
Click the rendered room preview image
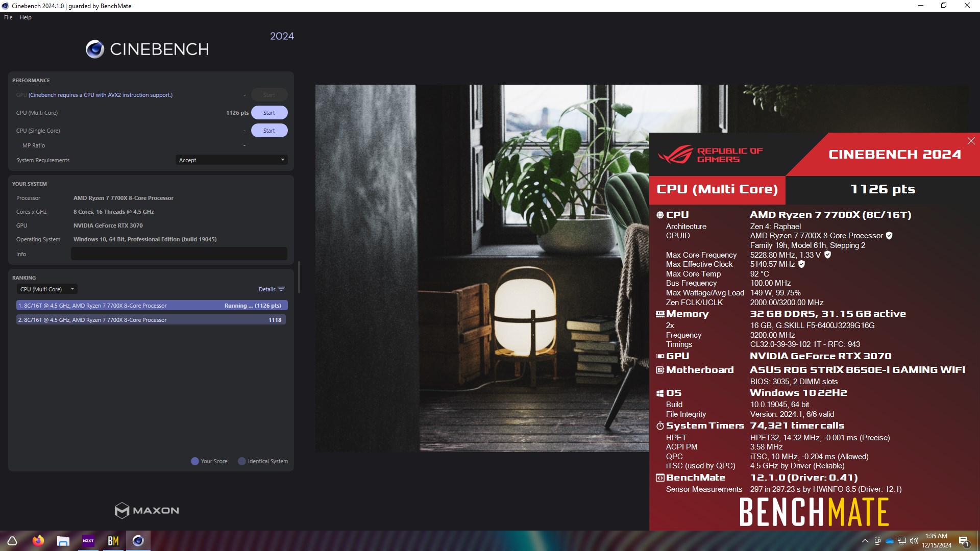(x=482, y=268)
